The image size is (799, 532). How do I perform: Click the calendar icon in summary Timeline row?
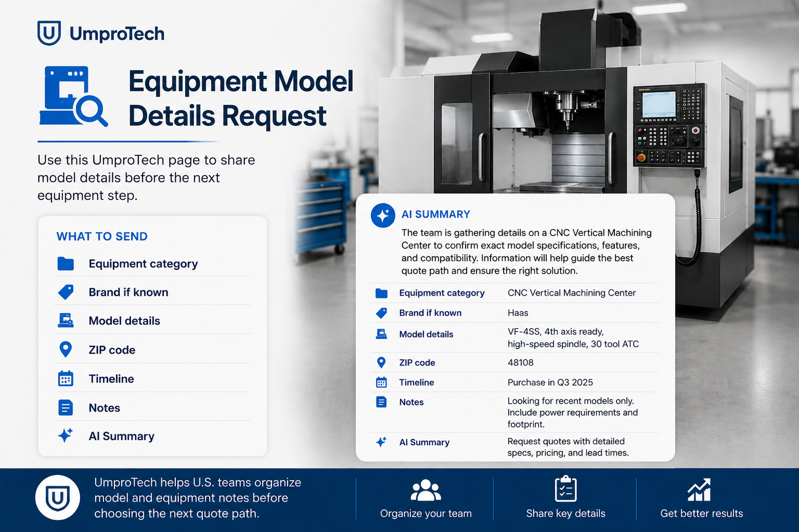382,382
